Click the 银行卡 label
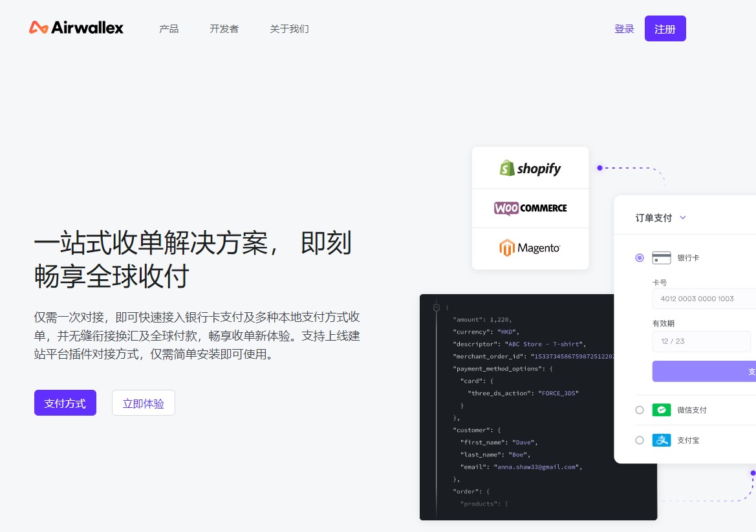Image resolution: width=756 pixels, height=532 pixels. click(688, 258)
